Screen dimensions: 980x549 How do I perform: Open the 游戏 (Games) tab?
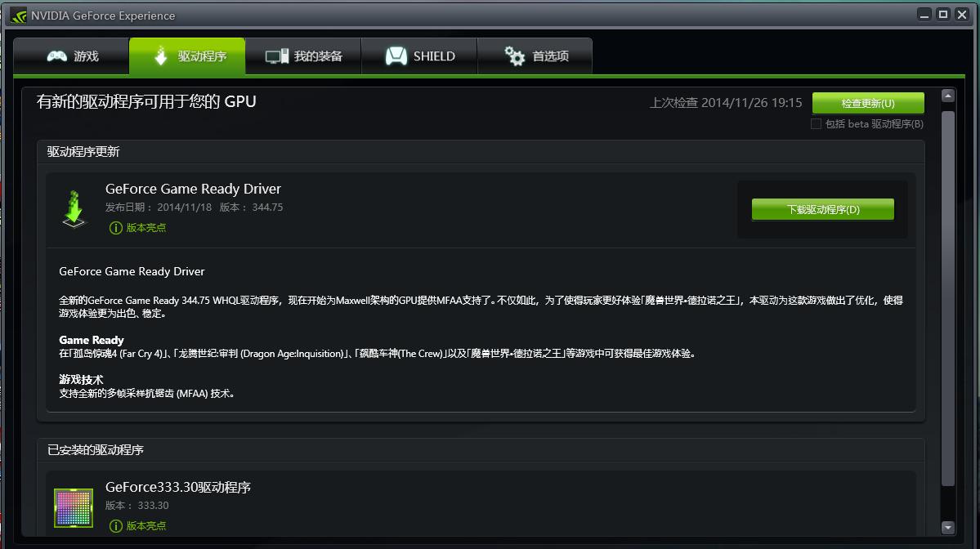[71, 56]
